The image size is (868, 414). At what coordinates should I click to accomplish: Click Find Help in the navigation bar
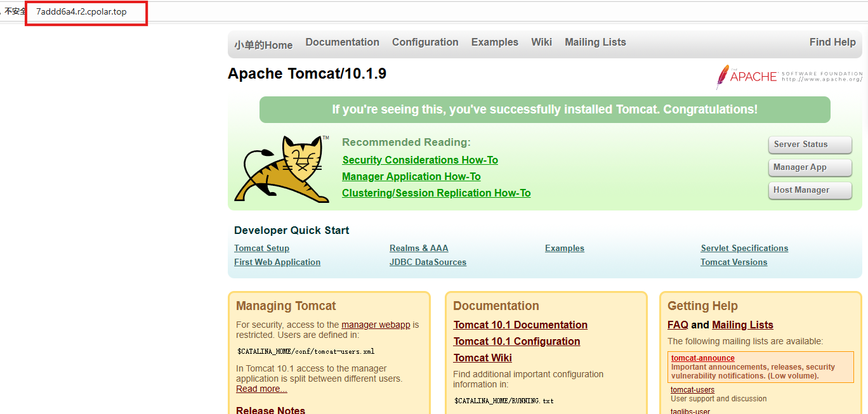pos(832,42)
